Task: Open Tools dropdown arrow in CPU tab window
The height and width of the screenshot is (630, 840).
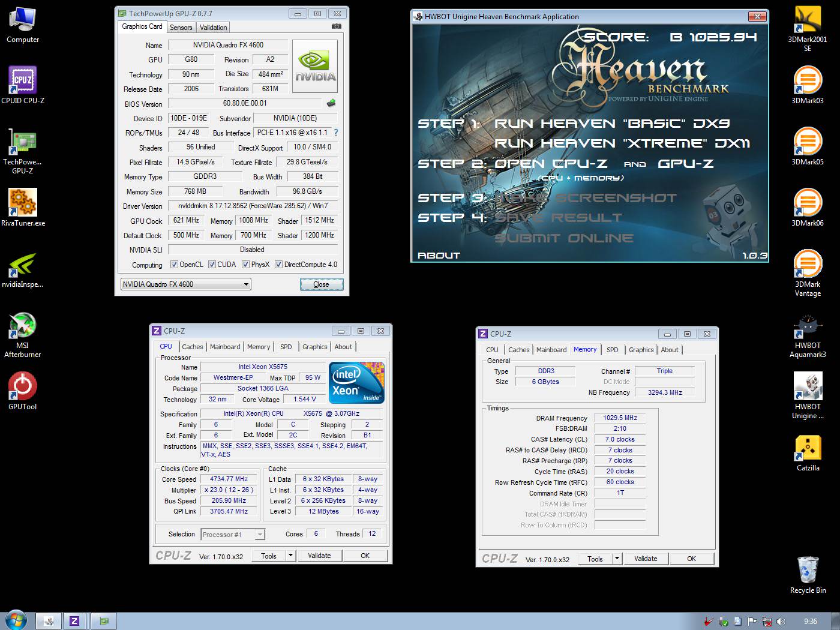Action: [290, 556]
